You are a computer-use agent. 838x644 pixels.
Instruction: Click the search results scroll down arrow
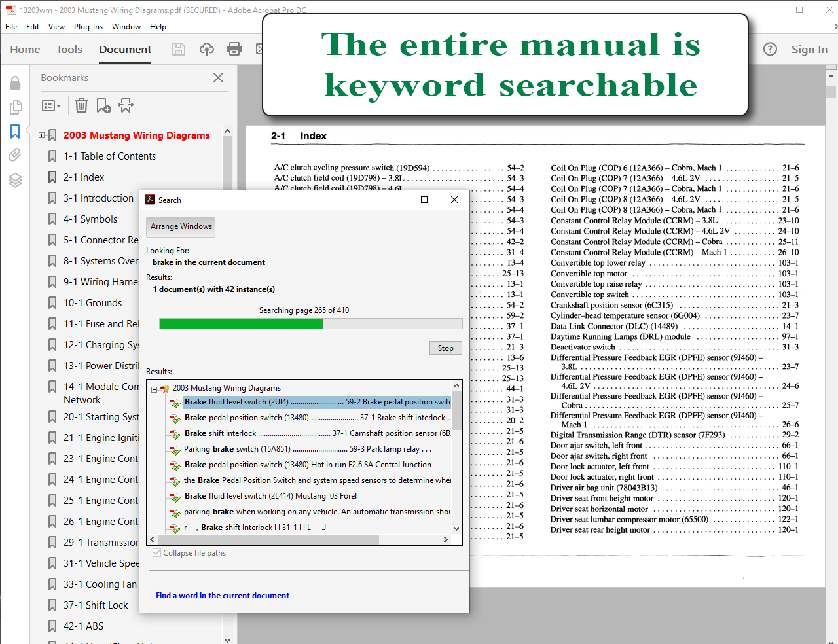coord(456,528)
